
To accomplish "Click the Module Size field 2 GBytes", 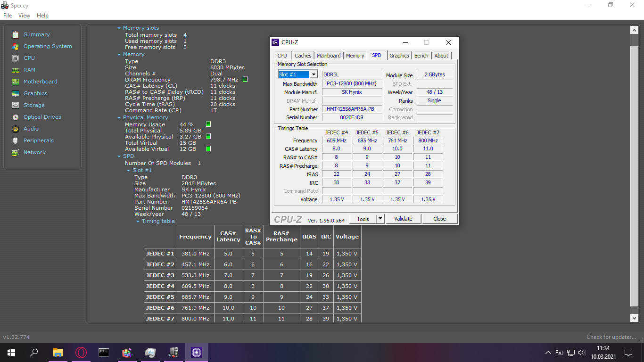I will coord(434,74).
